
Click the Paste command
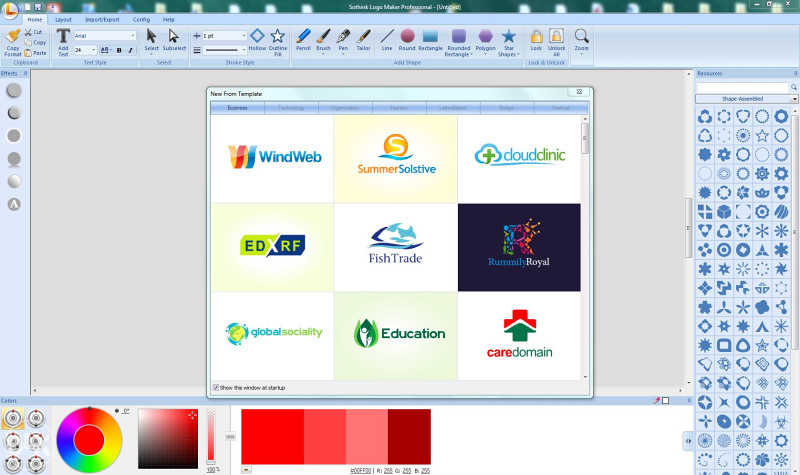(x=35, y=53)
